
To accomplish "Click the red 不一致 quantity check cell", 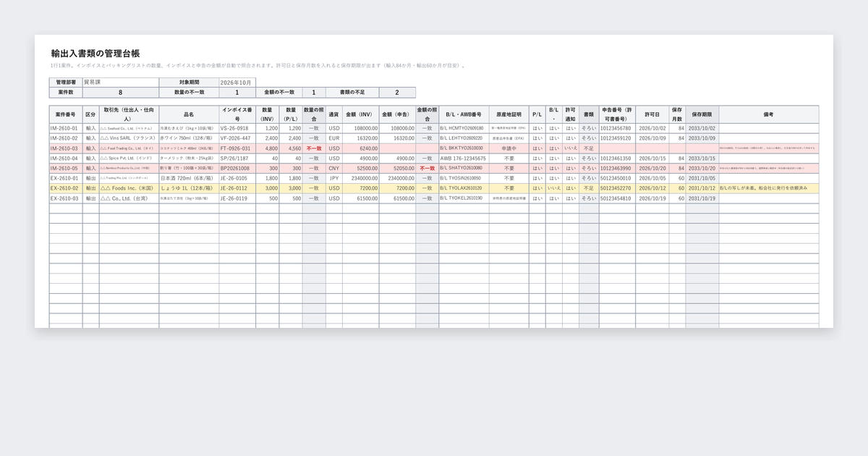I will pyautogui.click(x=314, y=148).
